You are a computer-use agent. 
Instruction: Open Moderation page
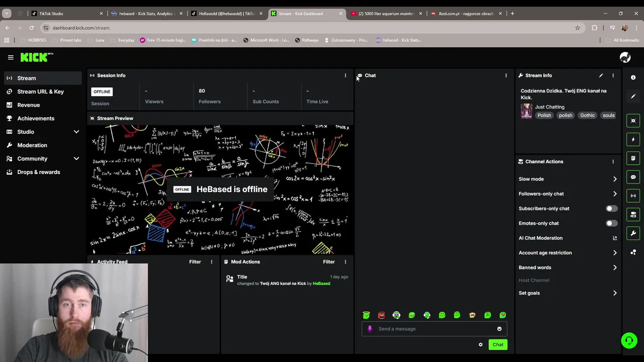coord(43,145)
